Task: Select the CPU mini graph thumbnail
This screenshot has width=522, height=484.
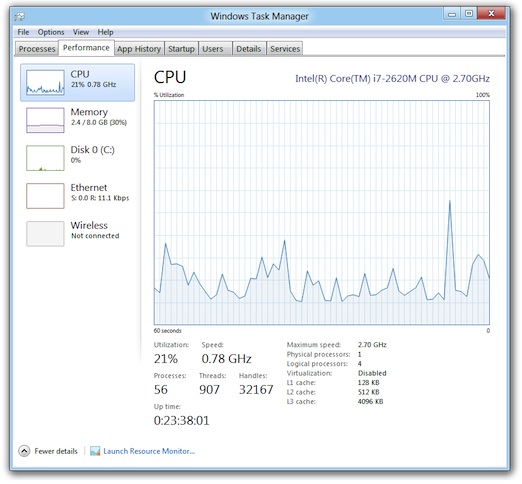Action: coord(45,82)
